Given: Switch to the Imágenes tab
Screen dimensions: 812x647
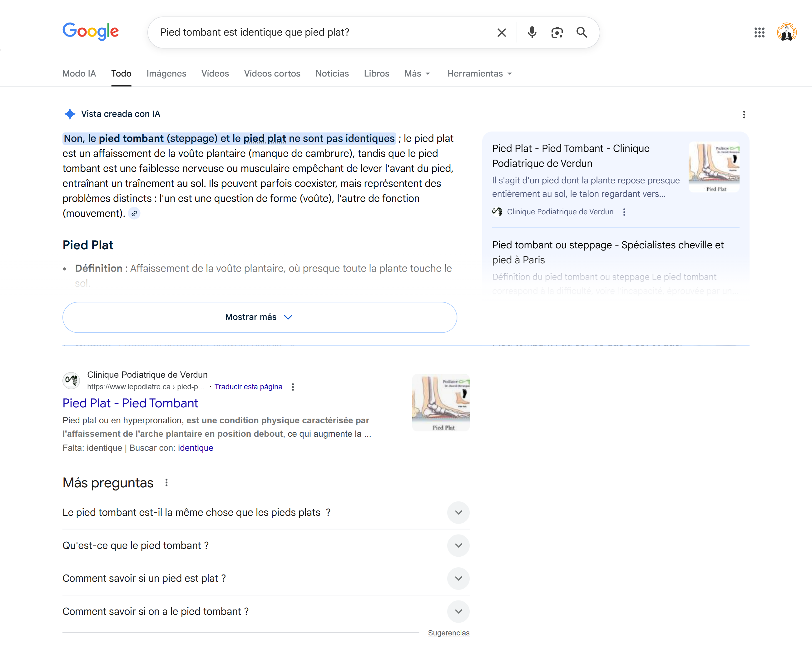Looking at the screenshot, I should point(166,73).
